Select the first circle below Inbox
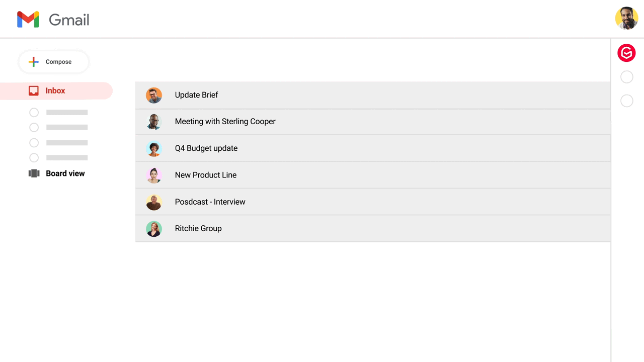This screenshot has width=644, height=362. coord(34,113)
